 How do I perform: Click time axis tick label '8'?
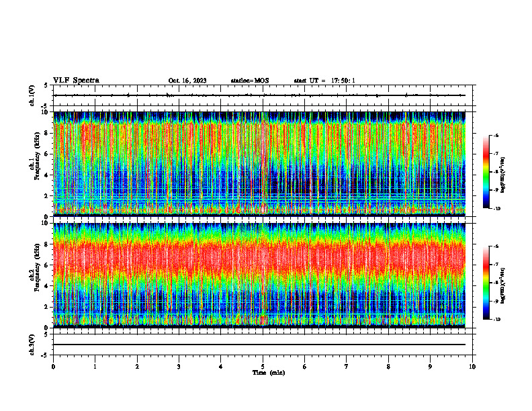(388, 367)
